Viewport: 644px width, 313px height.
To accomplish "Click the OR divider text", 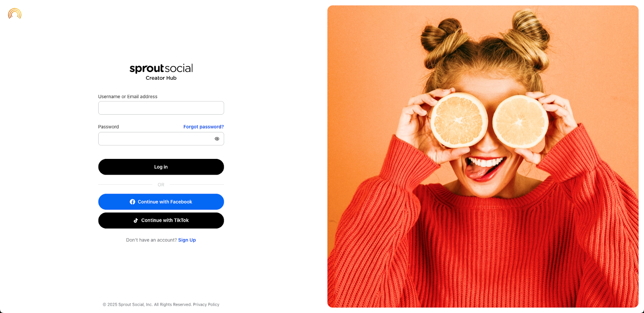I will [161, 185].
